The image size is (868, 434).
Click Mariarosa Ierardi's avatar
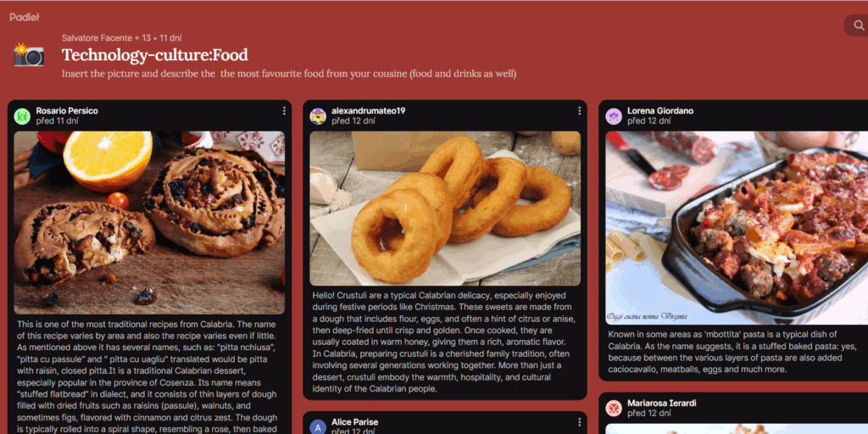point(614,409)
